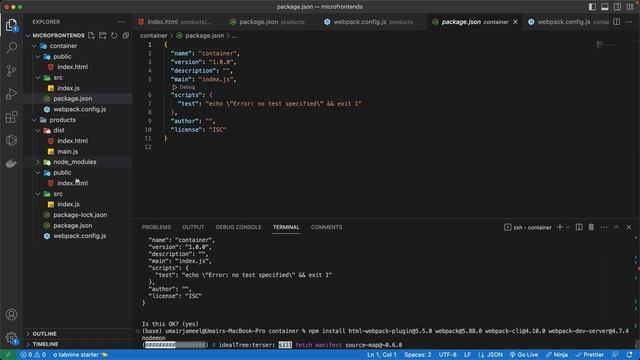Kill terminal with trash icon

[x=591, y=227]
